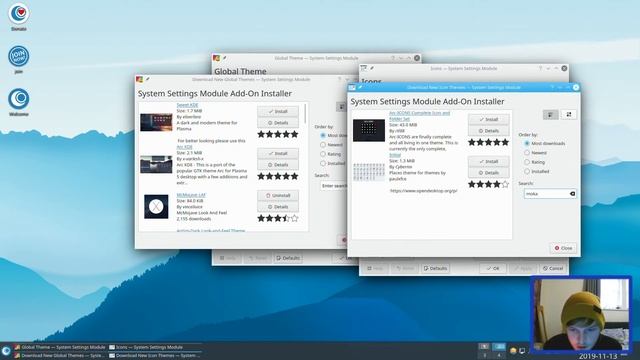This screenshot has width=640, height=360.
Task: Open the application launcher on the panel
Action: tap(6, 351)
